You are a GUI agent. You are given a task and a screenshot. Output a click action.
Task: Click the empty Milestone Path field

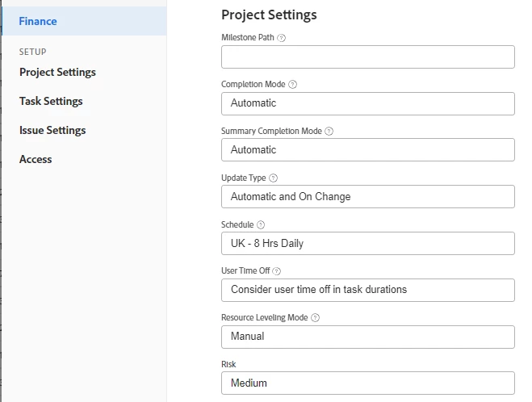pos(367,57)
